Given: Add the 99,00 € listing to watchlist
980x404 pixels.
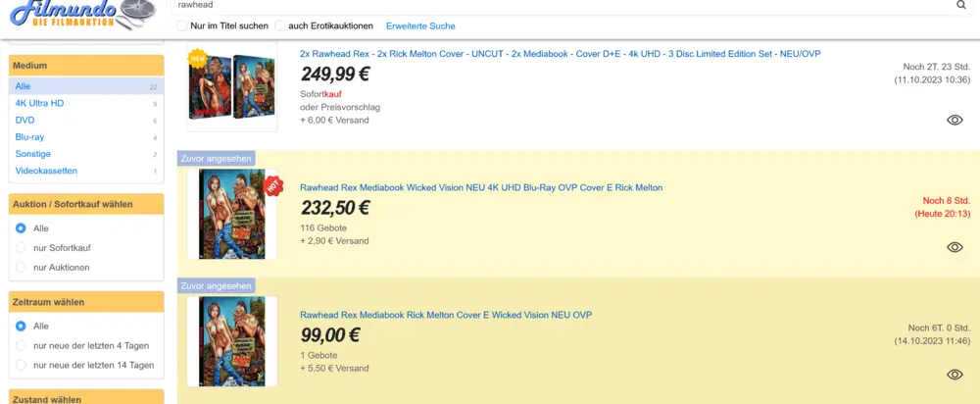Looking at the screenshot, I should point(955,375).
